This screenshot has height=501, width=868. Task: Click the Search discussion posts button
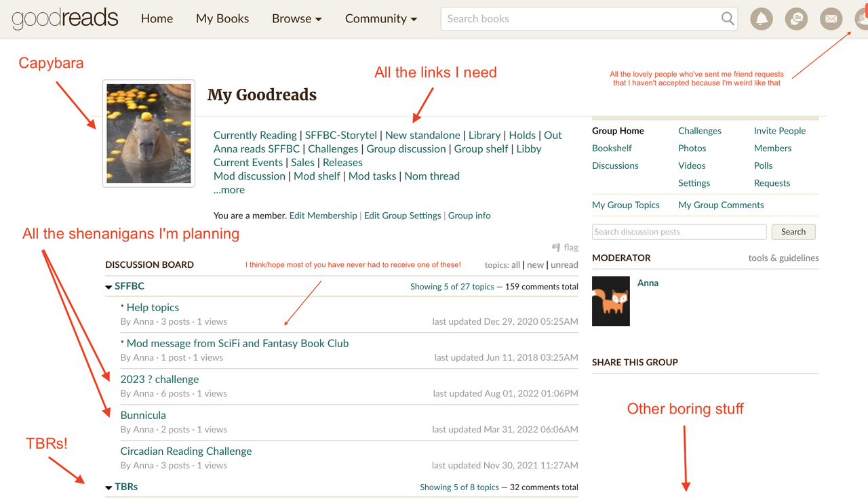pos(793,232)
